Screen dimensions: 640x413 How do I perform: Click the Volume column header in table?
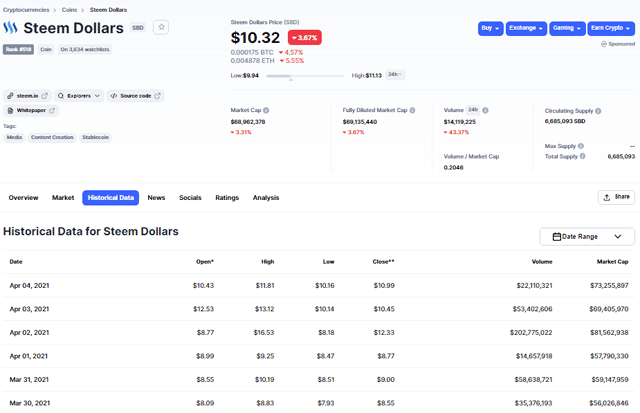point(542,262)
